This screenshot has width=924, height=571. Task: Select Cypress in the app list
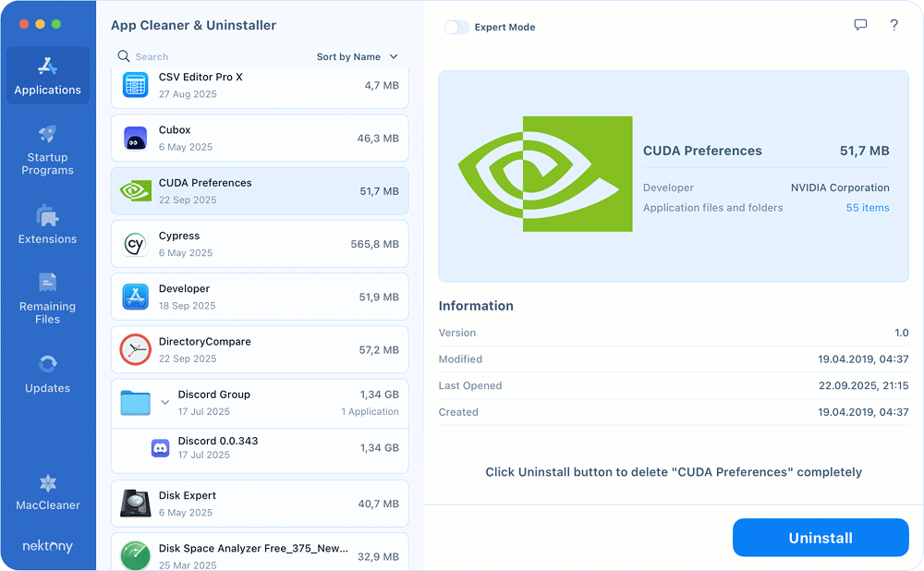pyautogui.click(x=260, y=244)
